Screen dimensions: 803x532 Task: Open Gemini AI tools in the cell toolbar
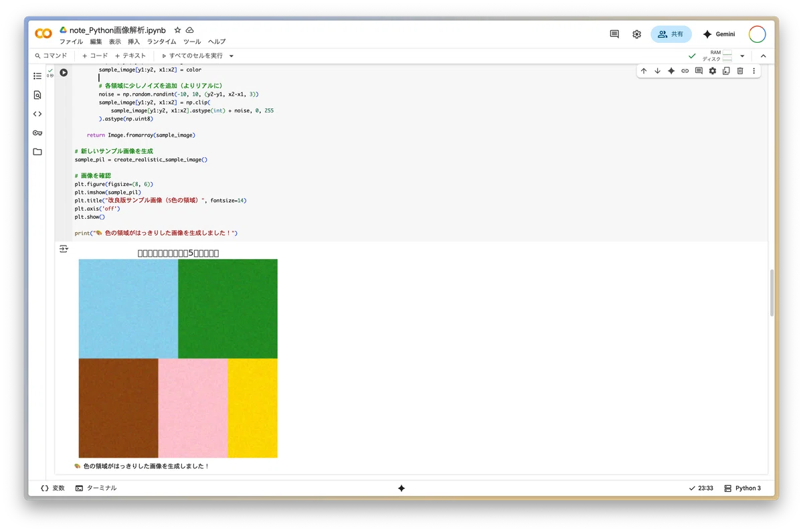[671, 71]
